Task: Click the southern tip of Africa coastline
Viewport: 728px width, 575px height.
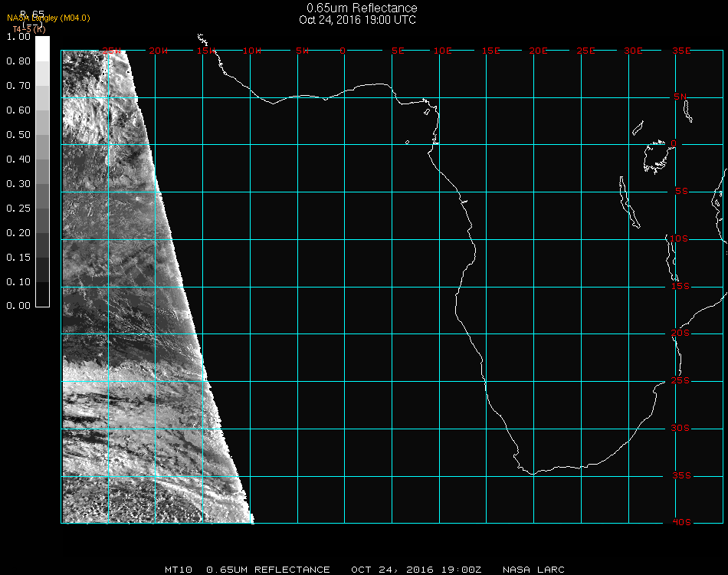Action: click(x=531, y=472)
